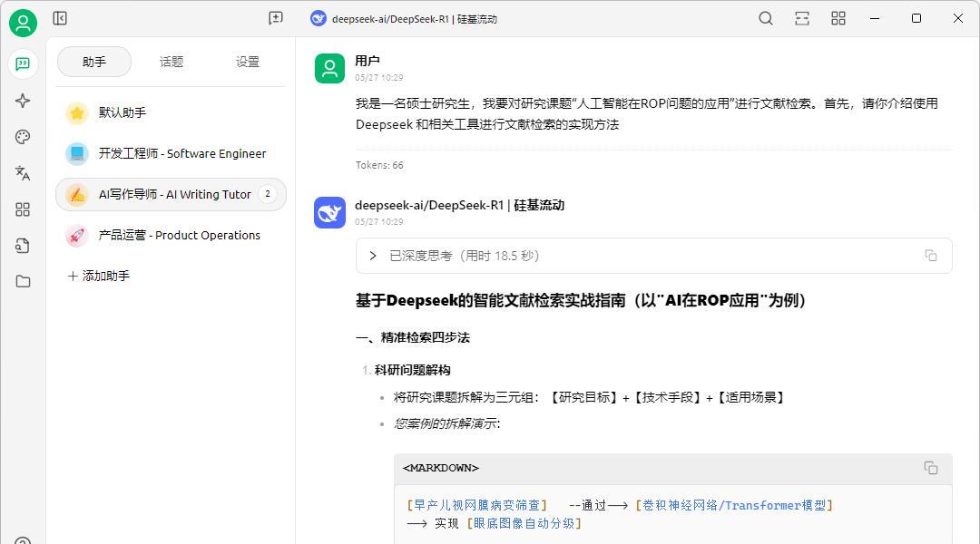This screenshot has height=544, width=980.
Task: Copy the MARKDOWN code block
Action: tap(931, 468)
